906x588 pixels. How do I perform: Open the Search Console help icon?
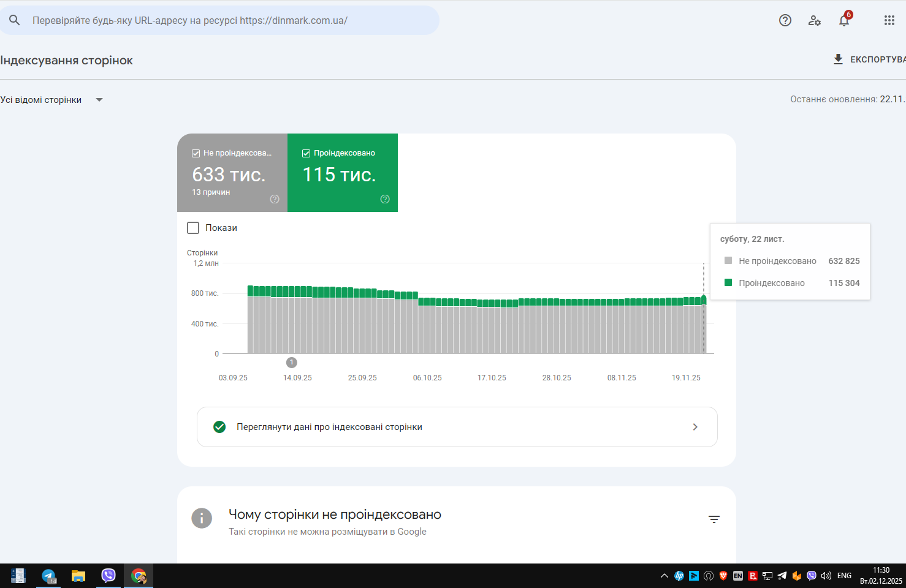coord(785,20)
